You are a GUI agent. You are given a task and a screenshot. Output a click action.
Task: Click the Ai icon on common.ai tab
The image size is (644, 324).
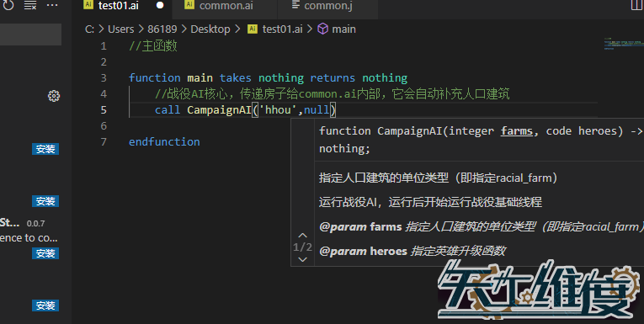(189, 5)
